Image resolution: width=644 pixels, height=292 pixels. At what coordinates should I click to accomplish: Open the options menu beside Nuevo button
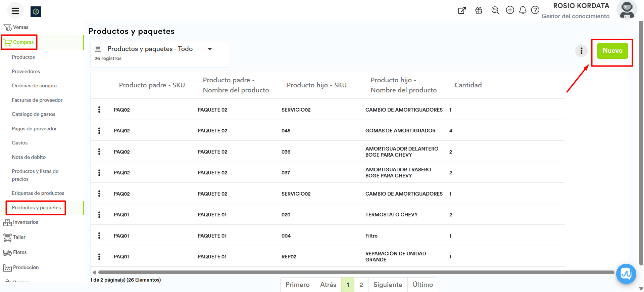click(x=581, y=51)
